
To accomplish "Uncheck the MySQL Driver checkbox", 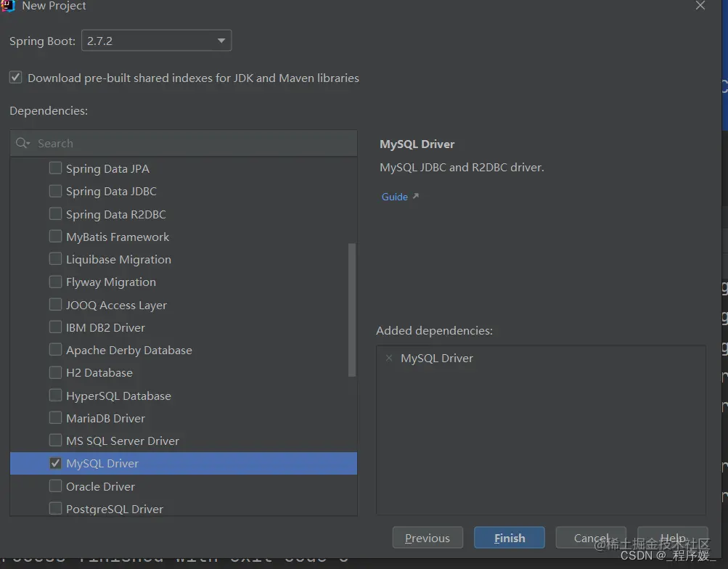I will pos(55,463).
